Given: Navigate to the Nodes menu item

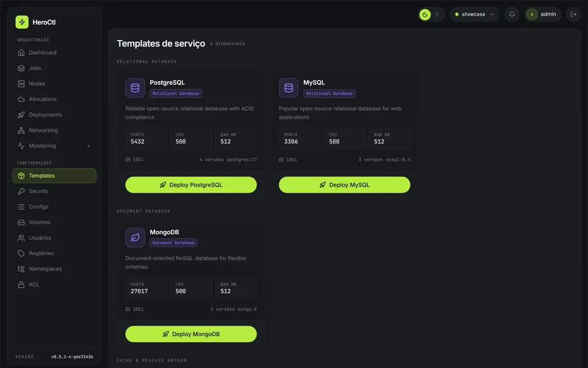Looking at the screenshot, I should click(x=55, y=84).
